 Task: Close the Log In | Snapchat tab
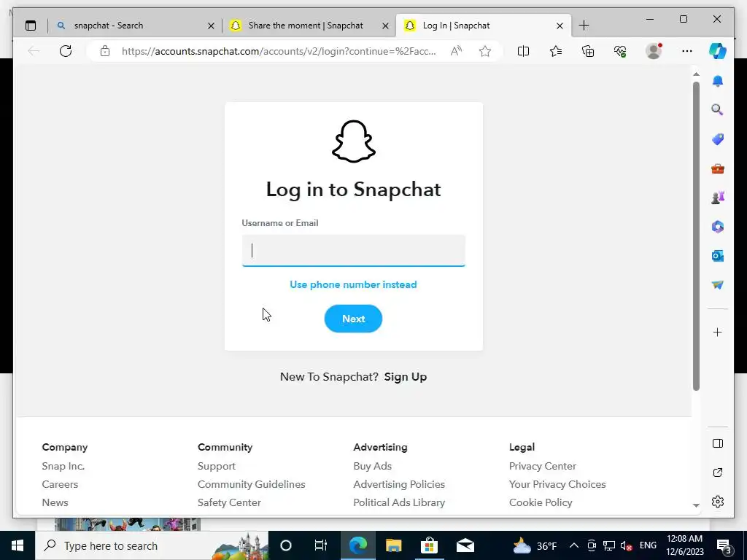point(560,26)
